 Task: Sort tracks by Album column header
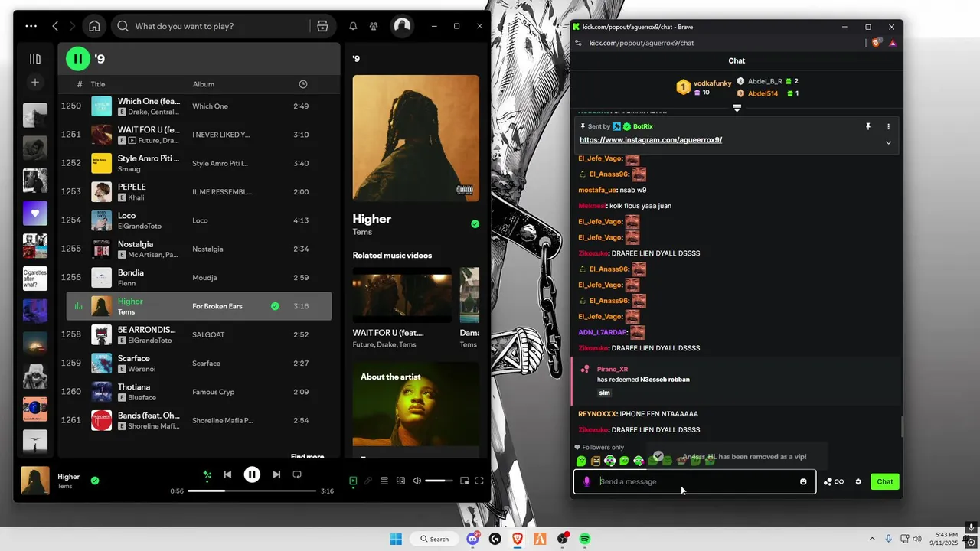(203, 84)
